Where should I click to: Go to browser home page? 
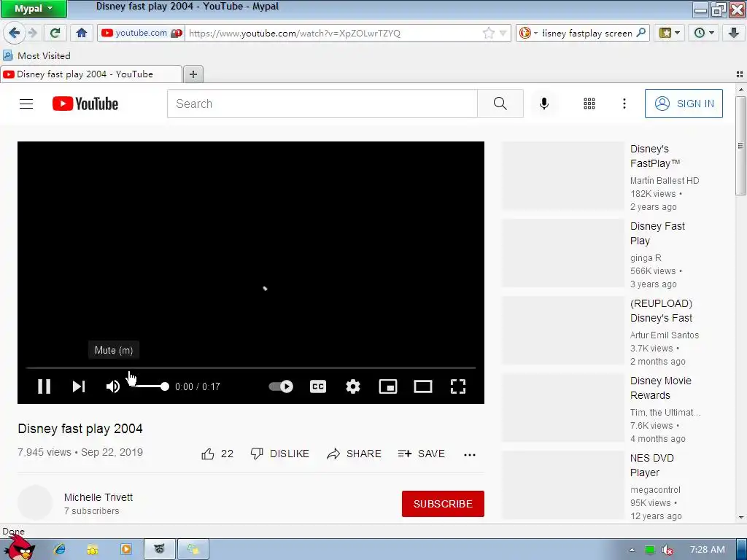click(x=82, y=33)
